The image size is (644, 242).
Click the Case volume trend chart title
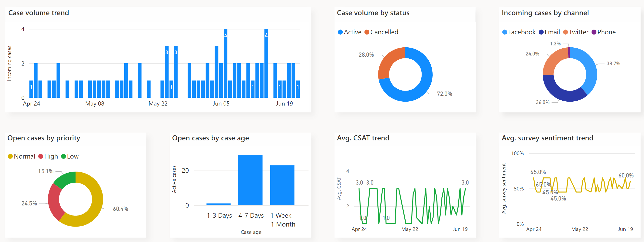coord(39,13)
